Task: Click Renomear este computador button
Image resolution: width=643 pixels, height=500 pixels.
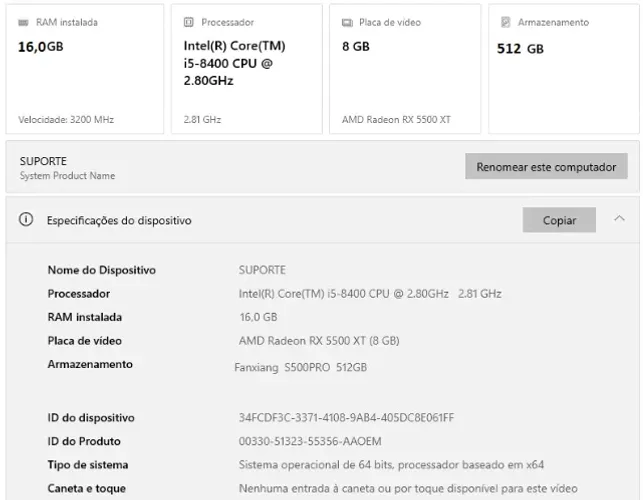Action: pos(546,166)
